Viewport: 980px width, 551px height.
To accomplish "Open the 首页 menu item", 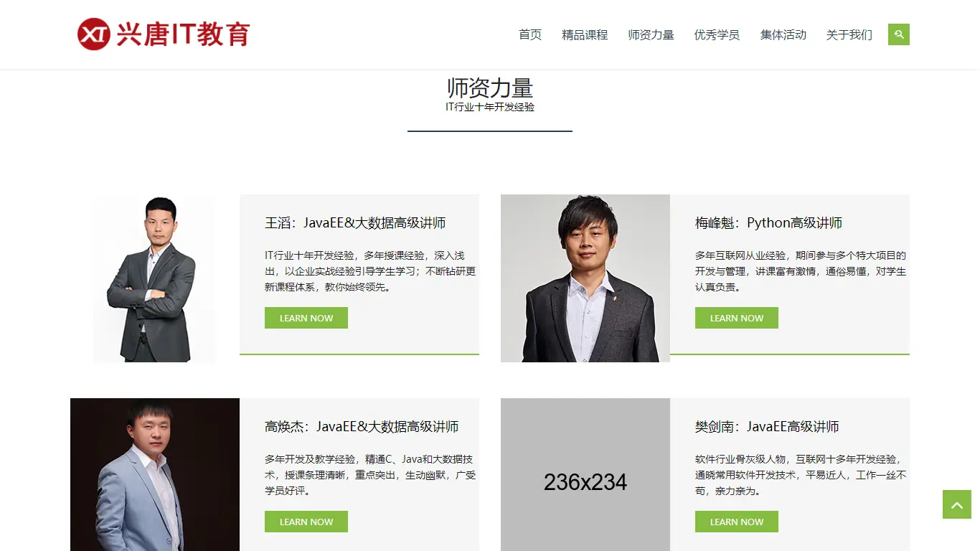I will pyautogui.click(x=530, y=34).
